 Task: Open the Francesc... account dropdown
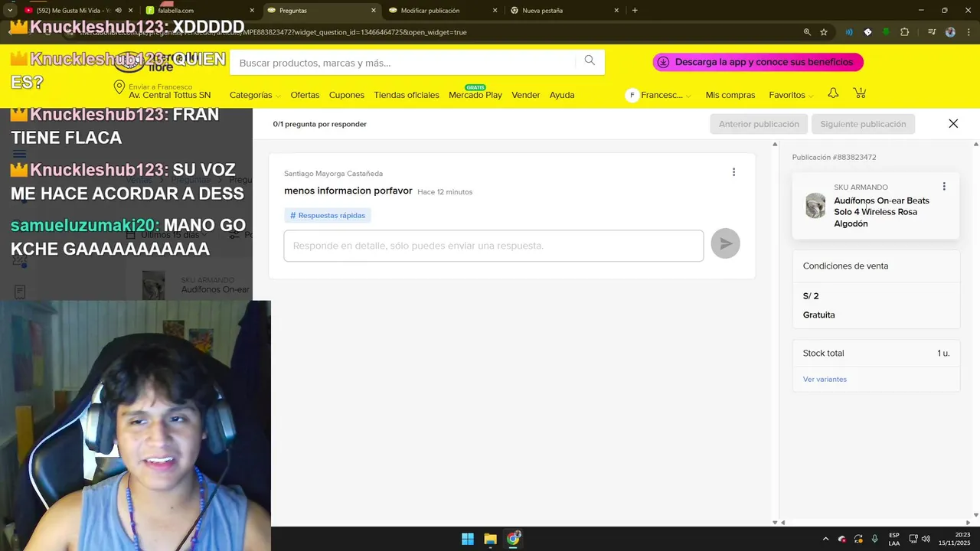pos(658,95)
